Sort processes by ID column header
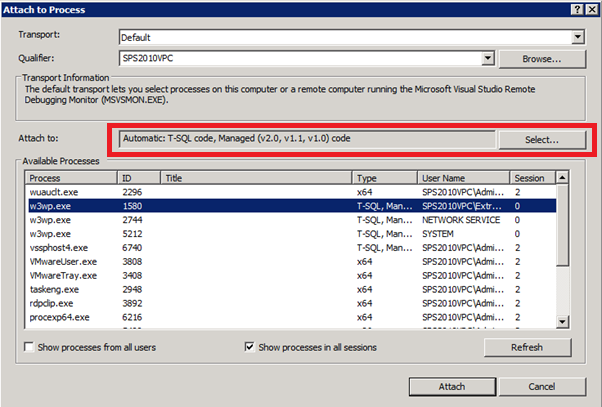The image size is (602, 407). pyautogui.click(x=139, y=178)
